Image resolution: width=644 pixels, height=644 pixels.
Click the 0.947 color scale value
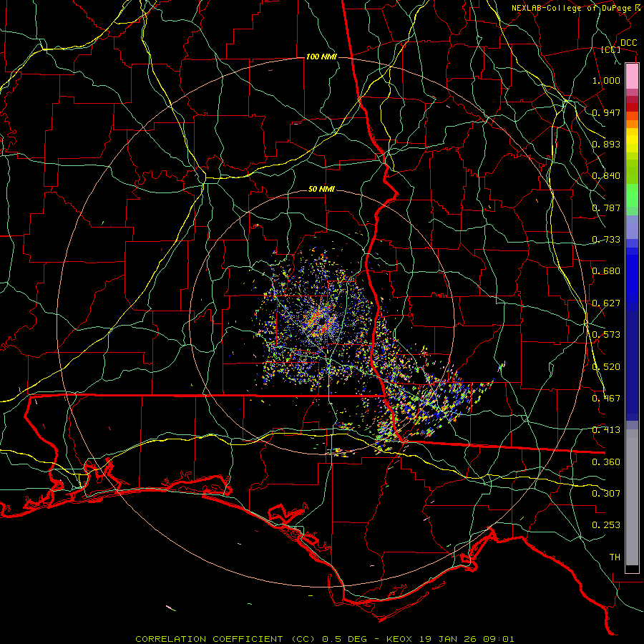pyautogui.click(x=606, y=112)
